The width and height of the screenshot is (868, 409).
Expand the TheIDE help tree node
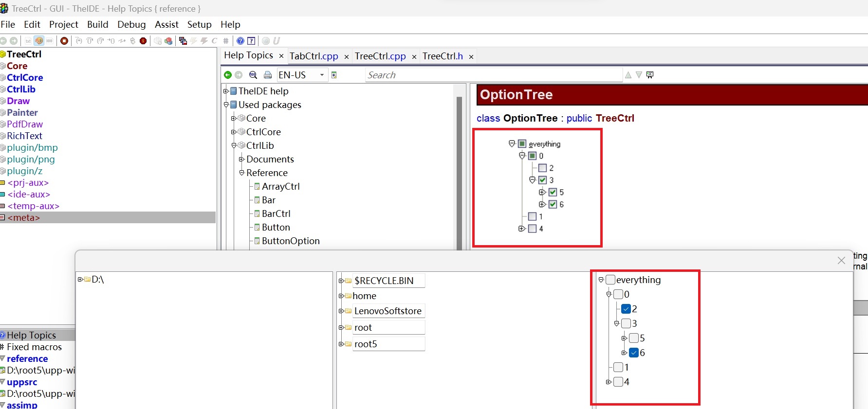point(226,91)
